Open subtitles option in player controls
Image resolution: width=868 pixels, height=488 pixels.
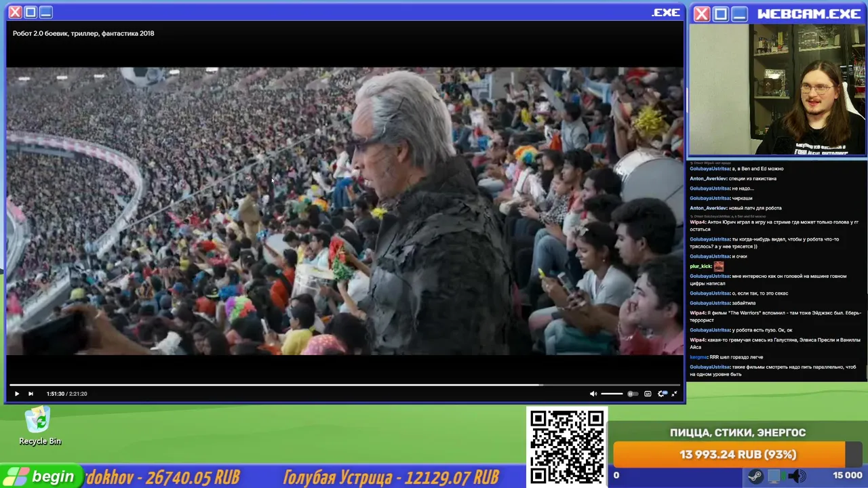point(648,394)
